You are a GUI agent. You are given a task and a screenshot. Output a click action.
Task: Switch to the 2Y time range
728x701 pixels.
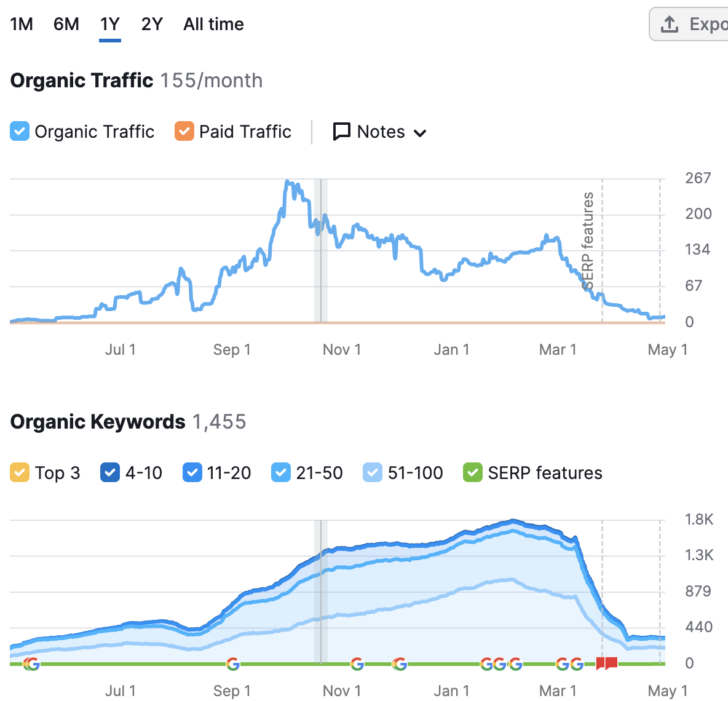coord(152,25)
